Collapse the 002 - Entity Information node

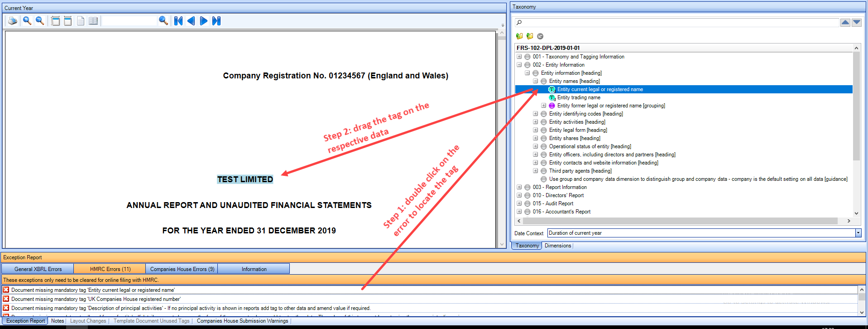pos(519,65)
